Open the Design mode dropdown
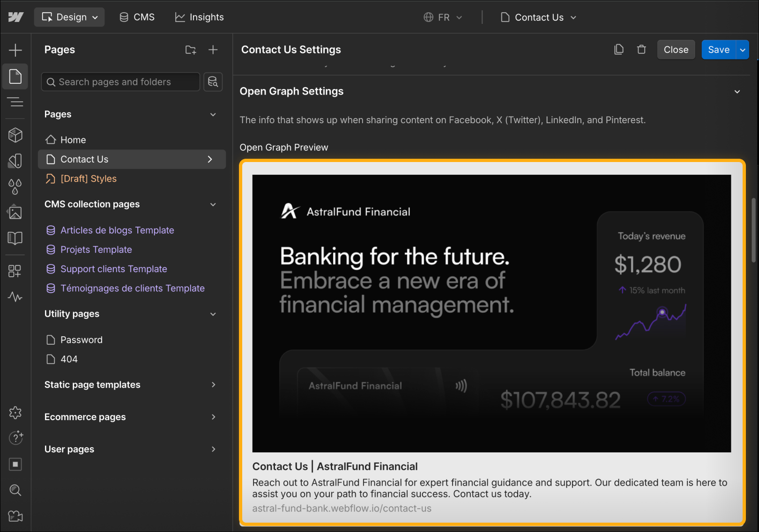This screenshot has height=532, width=759. 69,17
